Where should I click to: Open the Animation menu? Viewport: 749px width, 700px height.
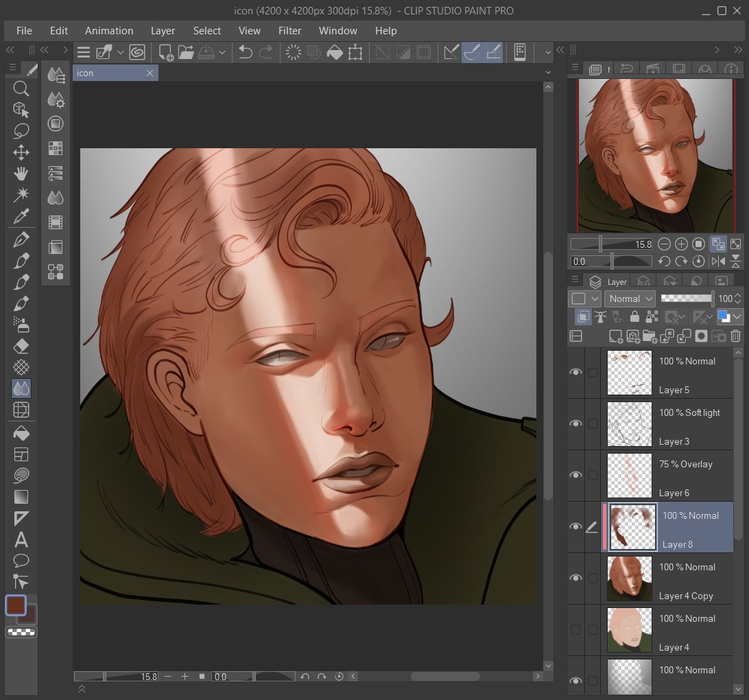tap(109, 31)
